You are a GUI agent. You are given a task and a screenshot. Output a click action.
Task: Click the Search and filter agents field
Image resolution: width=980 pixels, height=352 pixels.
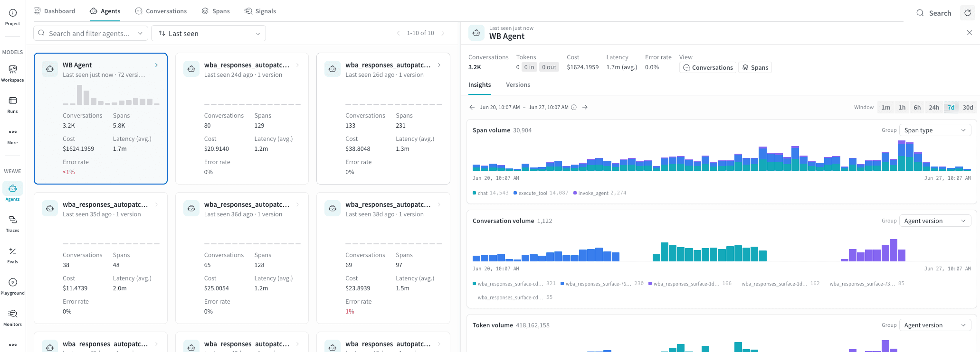click(x=90, y=33)
